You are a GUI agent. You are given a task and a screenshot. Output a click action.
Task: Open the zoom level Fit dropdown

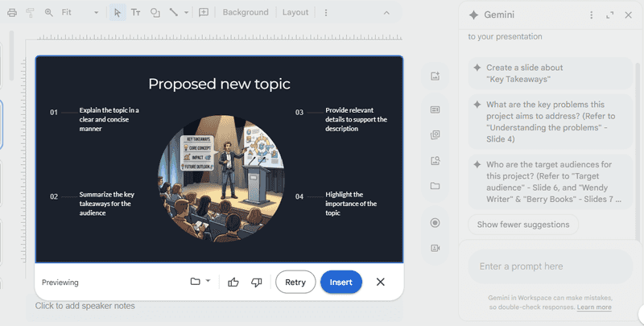tap(80, 13)
